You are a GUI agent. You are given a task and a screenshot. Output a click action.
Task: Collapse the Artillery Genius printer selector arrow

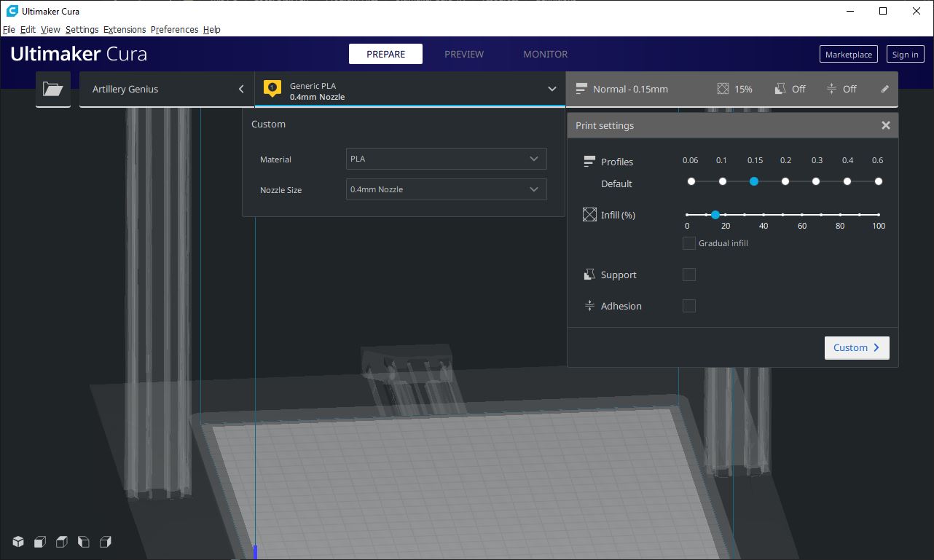241,89
